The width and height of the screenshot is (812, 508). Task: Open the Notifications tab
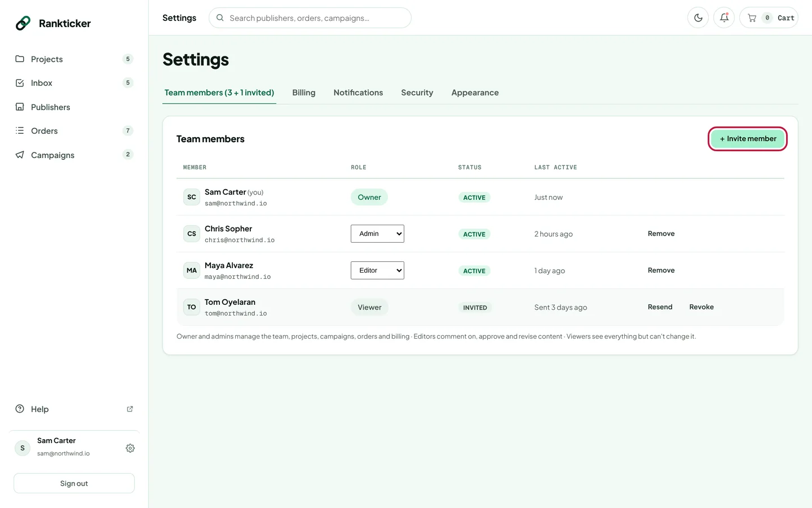tap(358, 93)
